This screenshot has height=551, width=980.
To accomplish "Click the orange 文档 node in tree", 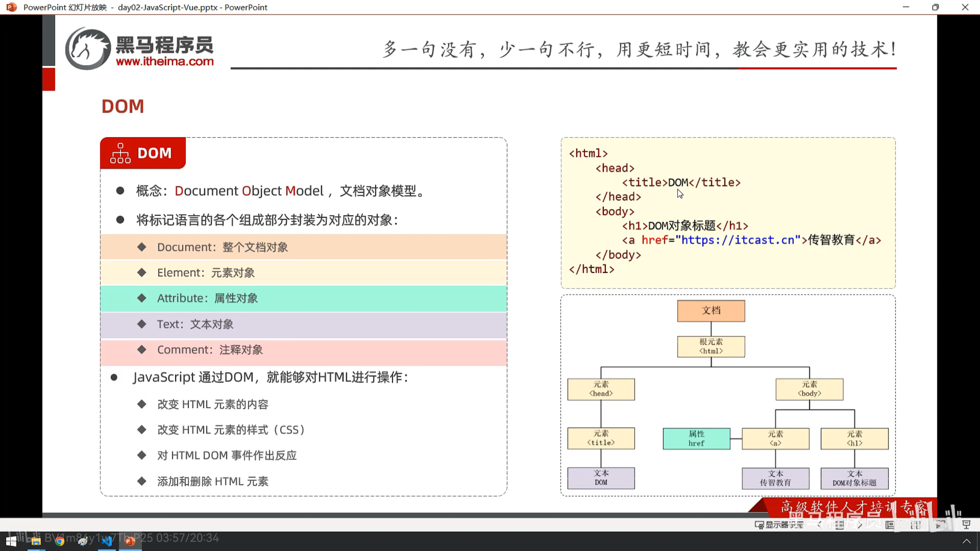I will [711, 311].
